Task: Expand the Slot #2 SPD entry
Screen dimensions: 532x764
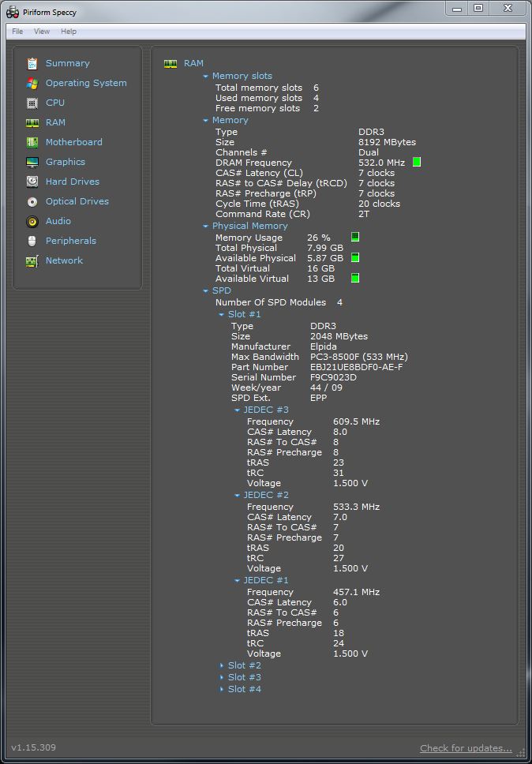Action: pos(244,665)
